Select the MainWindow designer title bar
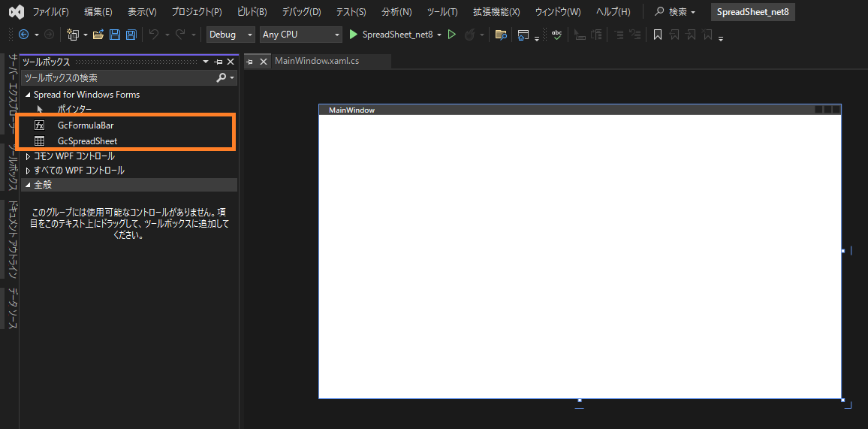The height and width of the screenshot is (429, 868). pyautogui.click(x=580, y=110)
